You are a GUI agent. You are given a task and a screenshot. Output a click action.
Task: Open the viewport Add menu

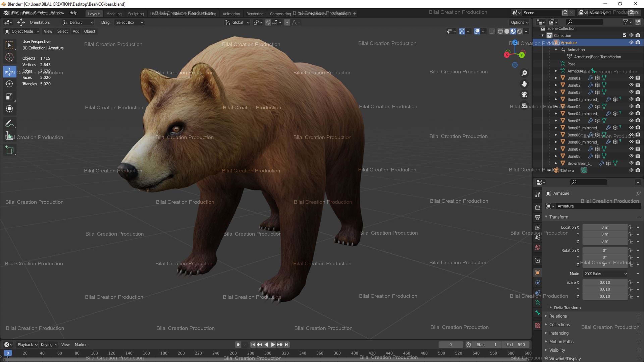click(76, 31)
